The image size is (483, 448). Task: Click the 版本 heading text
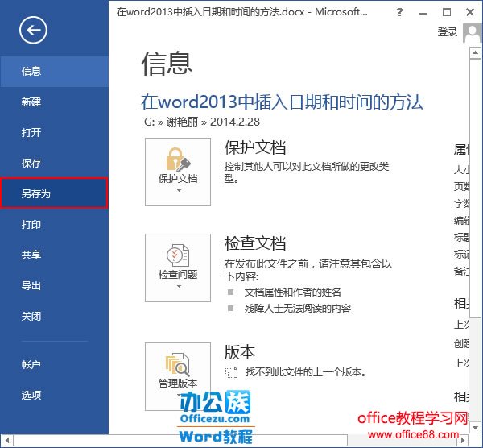pyautogui.click(x=240, y=352)
